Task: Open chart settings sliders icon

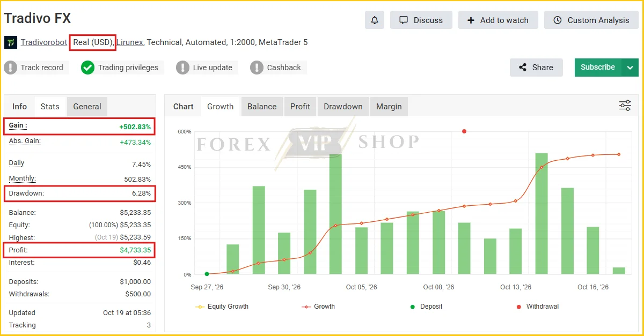Action: 625,106
